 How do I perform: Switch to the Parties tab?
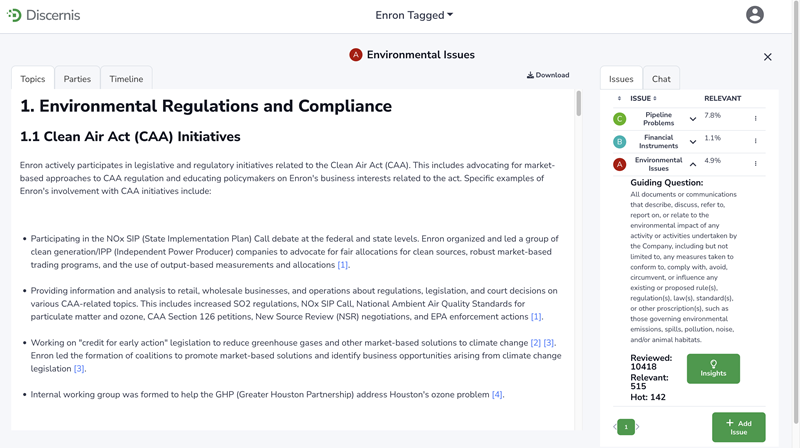[77, 79]
